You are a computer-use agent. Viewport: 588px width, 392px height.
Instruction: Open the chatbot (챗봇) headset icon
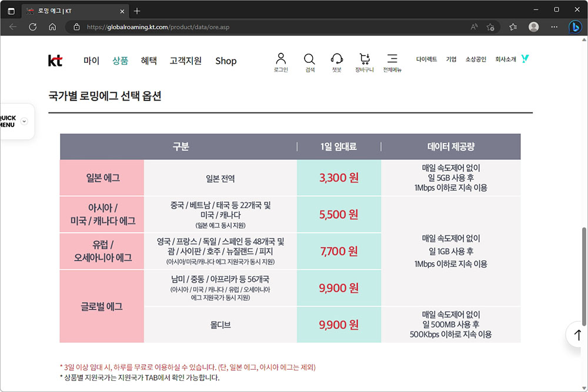[x=337, y=62]
